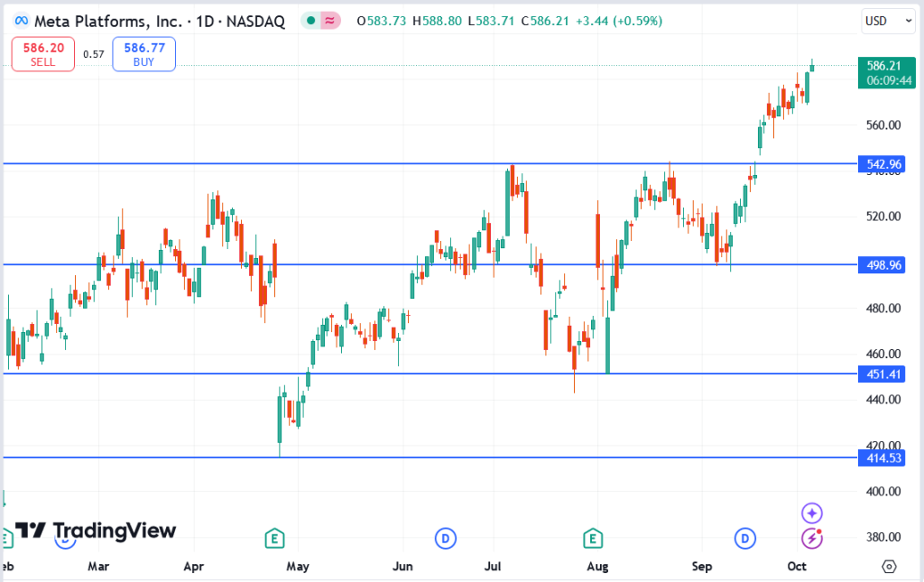Image resolution: width=924 pixels, height=582 pixels.
Task: Select the blue horizontal line at 542.96
Action: [x=430, y=163]
